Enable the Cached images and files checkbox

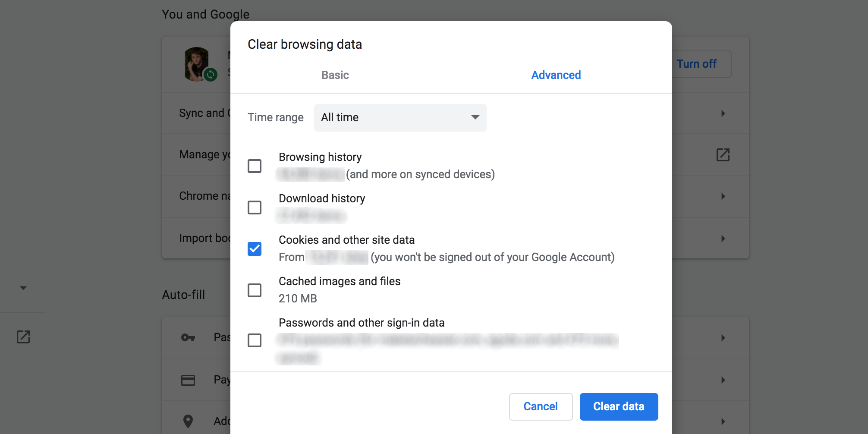tap(255, 290)
